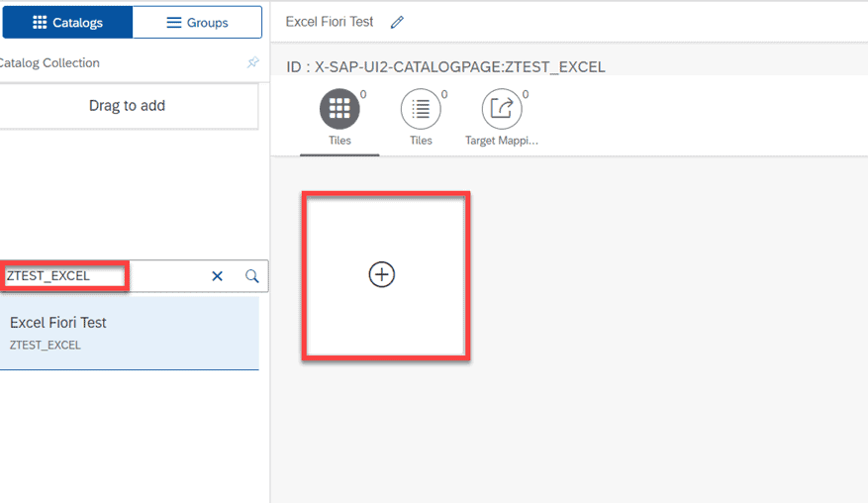Switch to the Catalogs tab
Image resolution: width=868 pixels, height=503 pixels.
coord(67,22)
